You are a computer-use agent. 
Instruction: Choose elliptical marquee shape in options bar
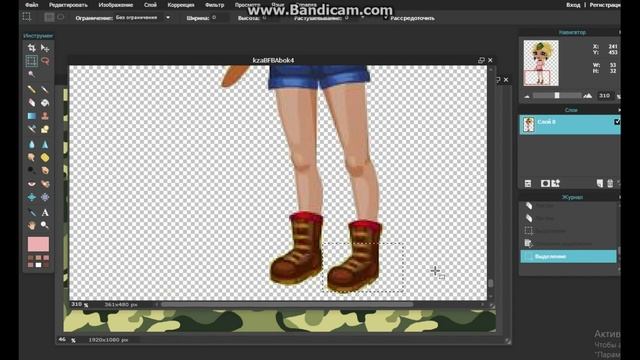click(60, 17)
